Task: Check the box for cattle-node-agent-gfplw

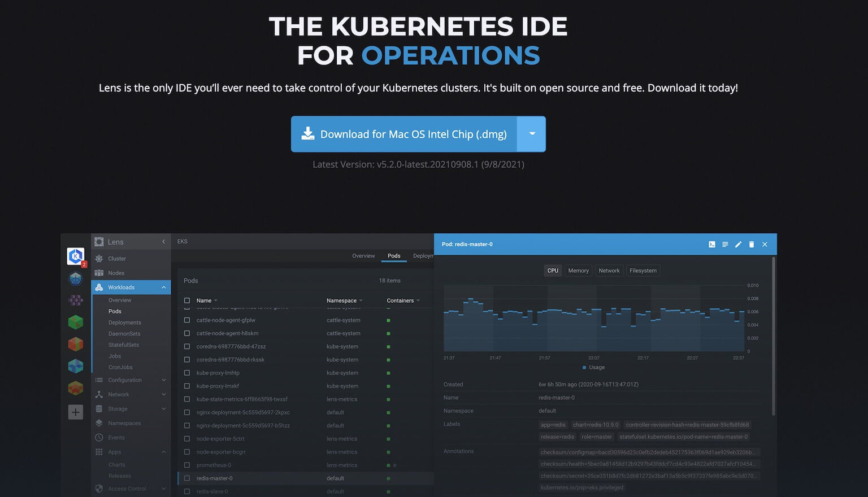Action: click(187, 320)
